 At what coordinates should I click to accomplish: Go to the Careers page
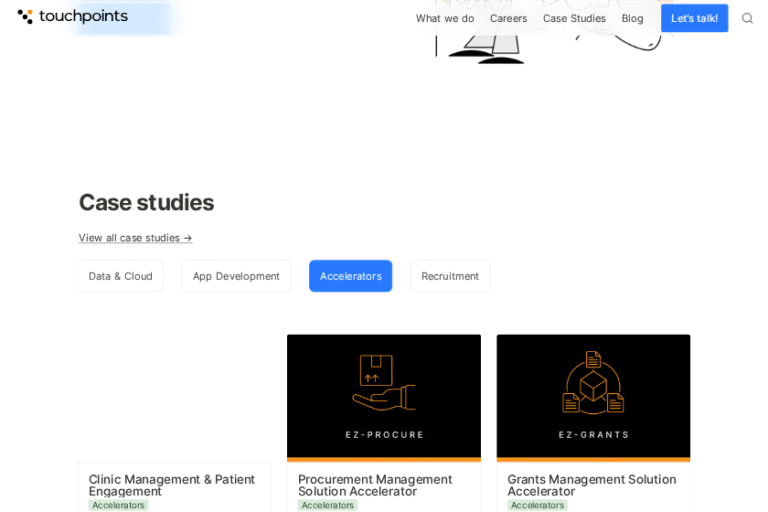508,18
